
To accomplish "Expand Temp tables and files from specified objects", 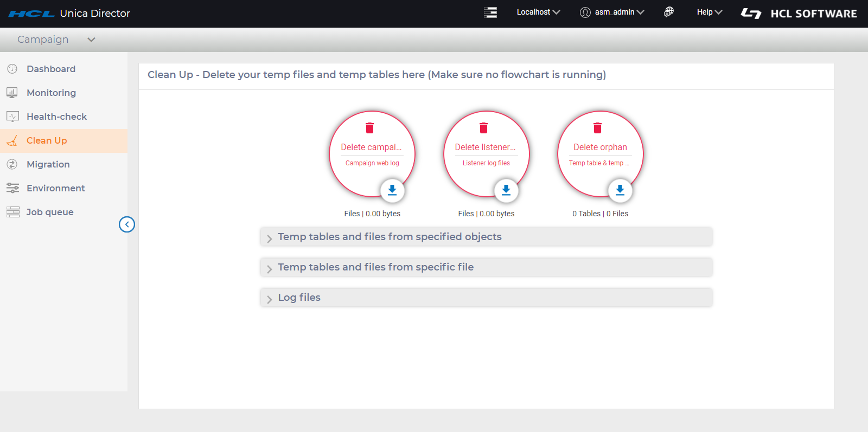I will 389,237.
